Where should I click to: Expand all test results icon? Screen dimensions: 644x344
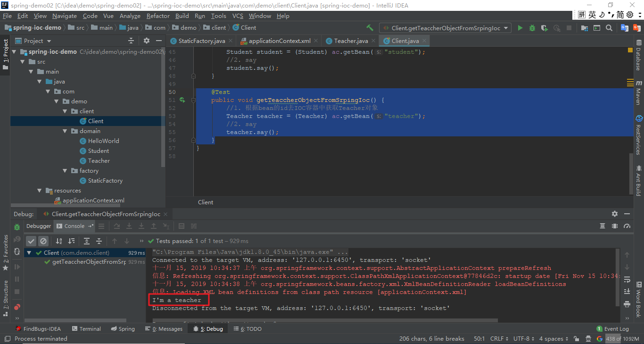coord(86,241)
